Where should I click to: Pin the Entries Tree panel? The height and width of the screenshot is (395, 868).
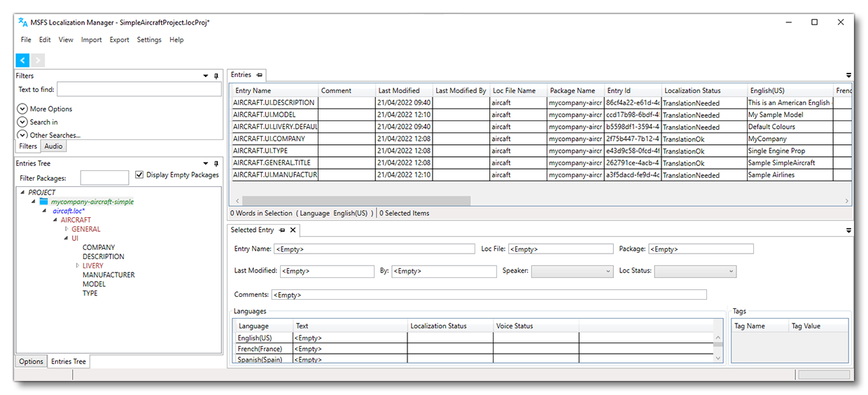pyautogui.click(x=216, y=163)
